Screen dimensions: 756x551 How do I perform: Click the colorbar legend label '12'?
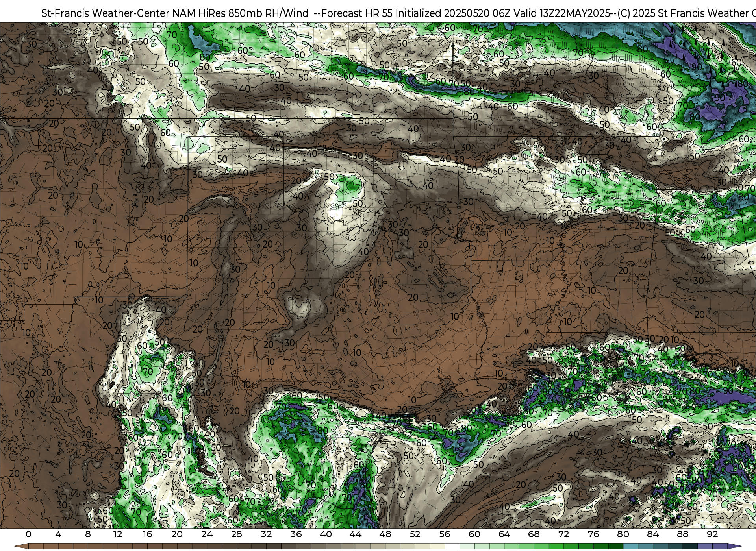pos(118,534)
